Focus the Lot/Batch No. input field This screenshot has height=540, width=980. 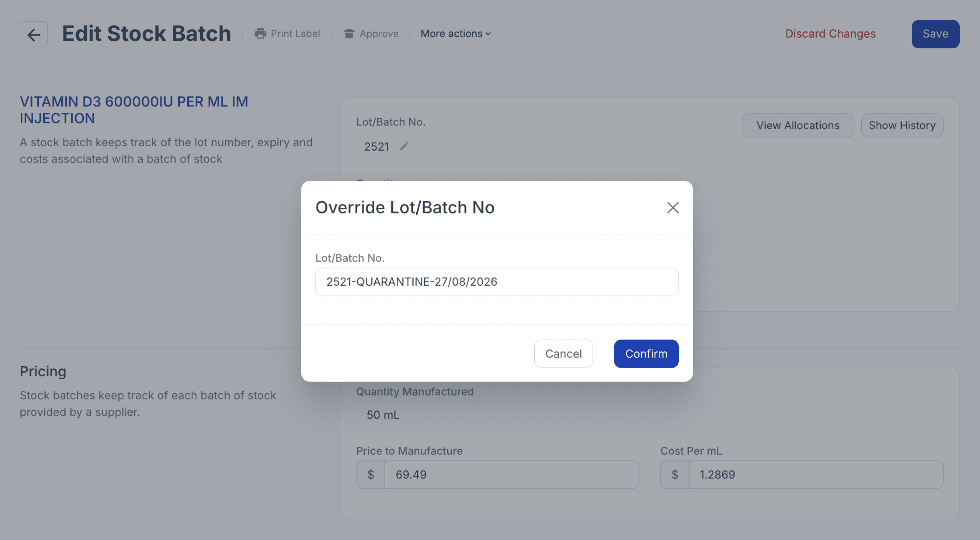click(497, 282)
